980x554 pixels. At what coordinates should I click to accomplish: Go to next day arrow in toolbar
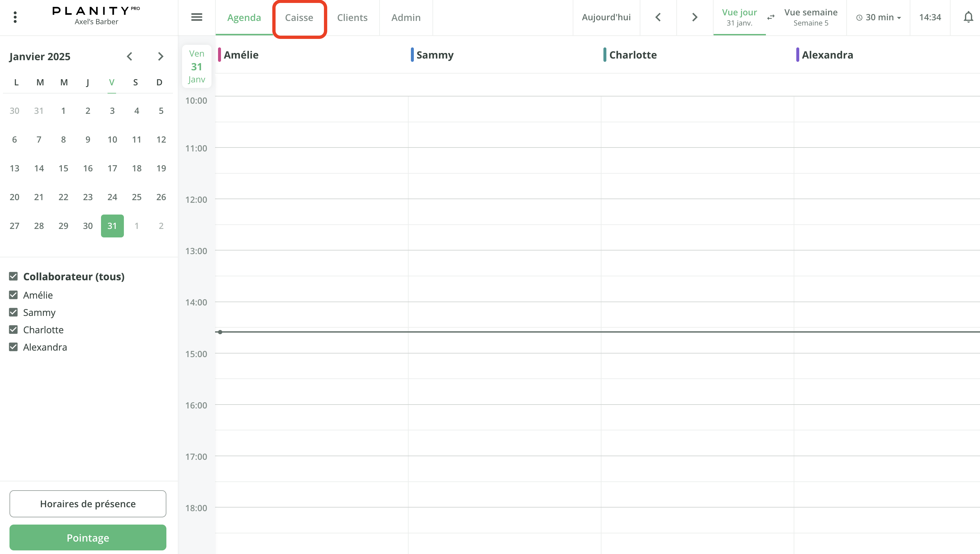pyautogui.click(x=695, y=17)
